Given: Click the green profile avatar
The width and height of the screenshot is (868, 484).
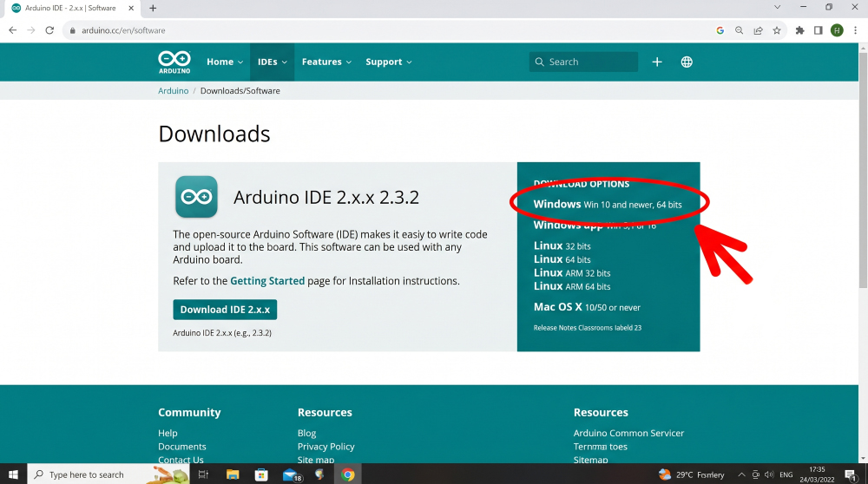Looking at the screenshot, I should coord(837,30).
